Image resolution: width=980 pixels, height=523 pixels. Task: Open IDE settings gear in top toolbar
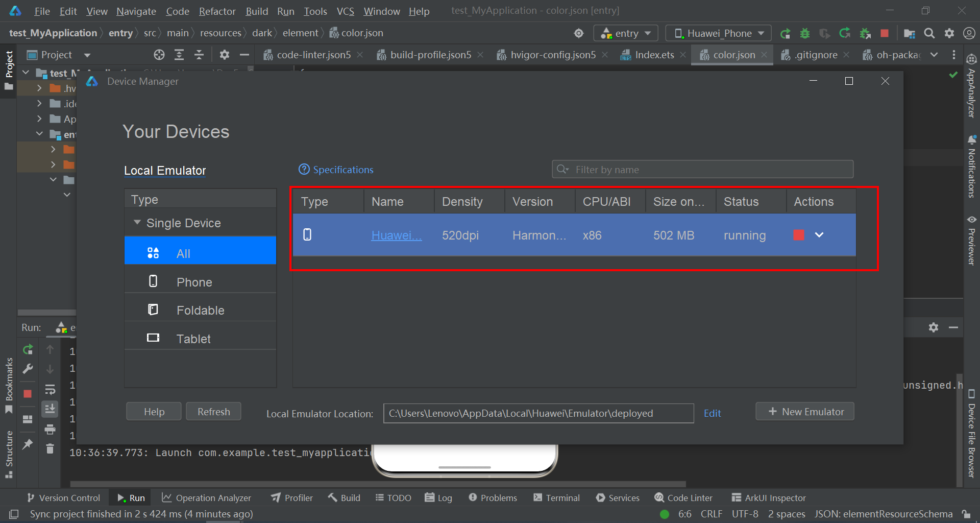click(949, 33)
